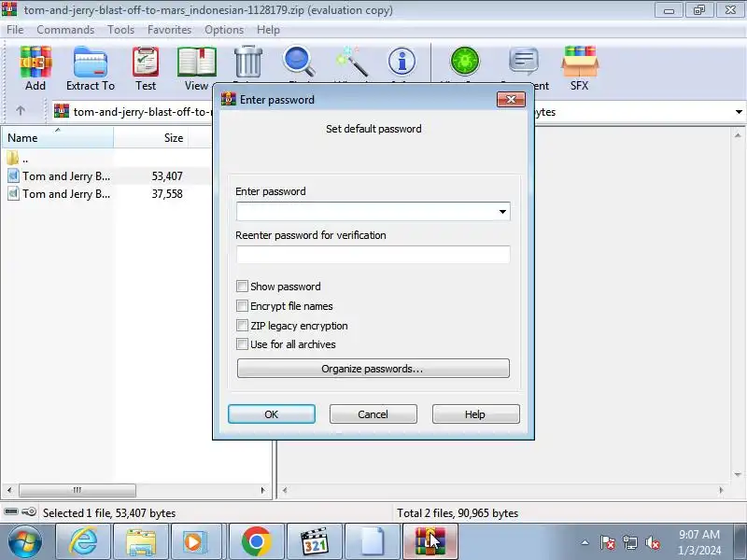Image resolution: width=747 pixels, height=560 pixels.
Task: Open the Extract To tool
Action: (x=90, y=67)
